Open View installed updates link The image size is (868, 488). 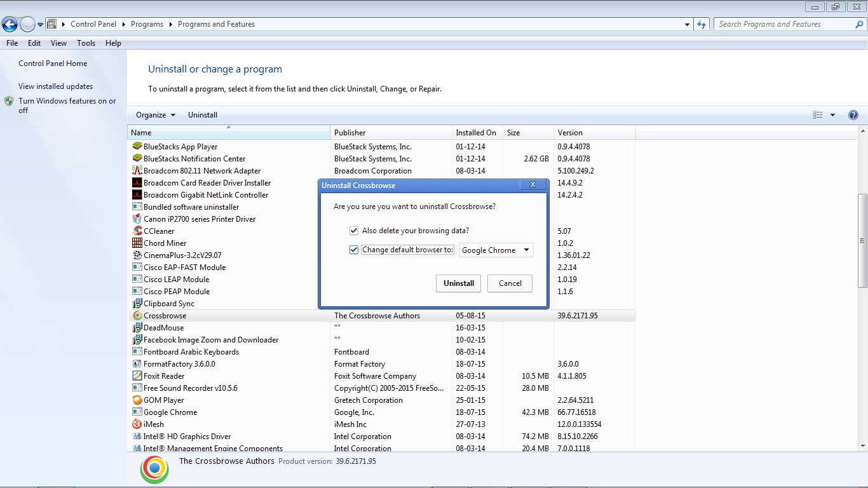coord(56,86)
